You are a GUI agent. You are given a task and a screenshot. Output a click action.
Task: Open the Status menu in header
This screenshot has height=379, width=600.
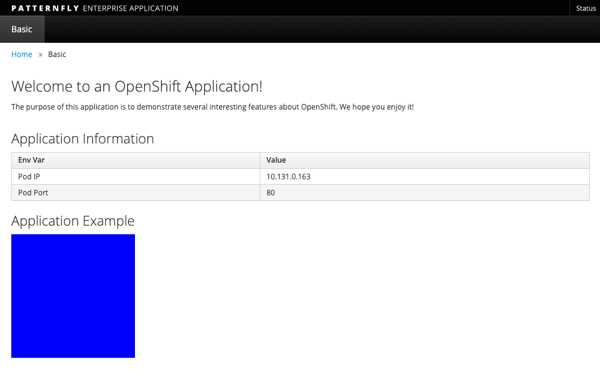coord(585,8)
